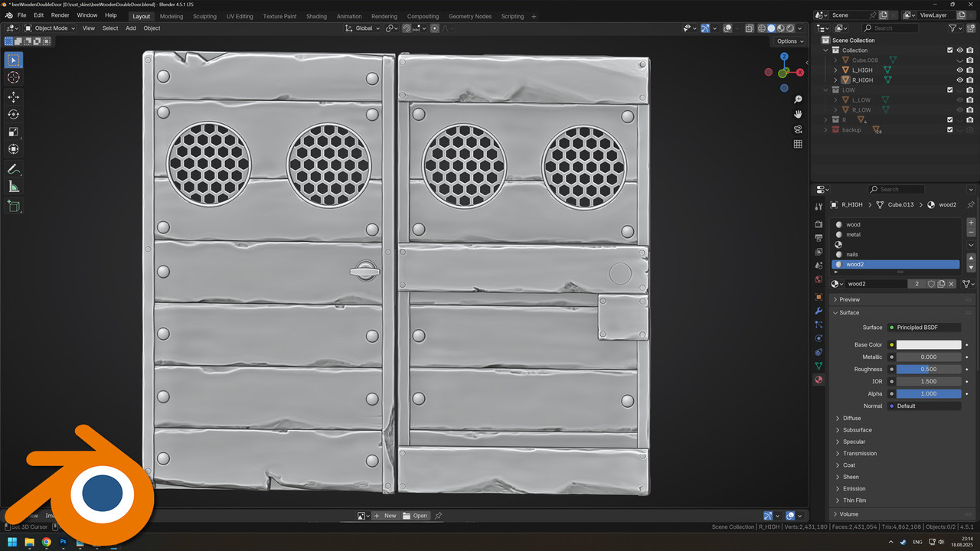Viewport: 980px width, 551px height.
Task: Uncheck the LOW collection checkbox
Action: [950, 90]
